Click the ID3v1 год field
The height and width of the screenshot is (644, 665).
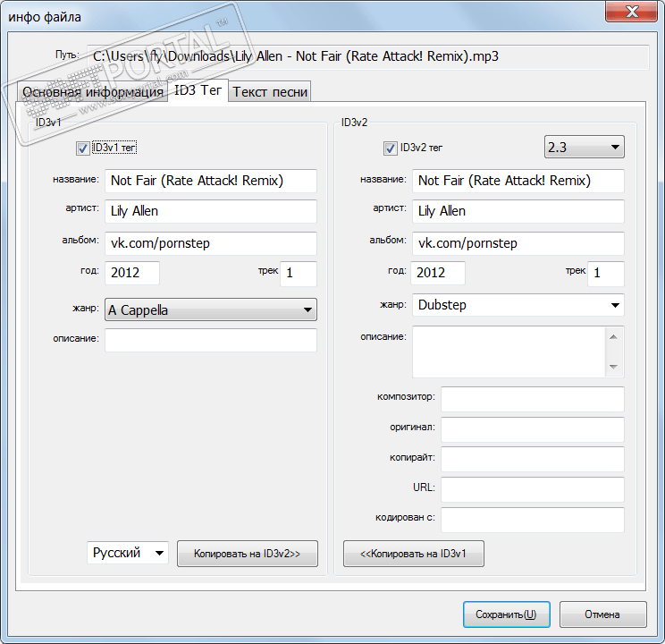pos(132,273)
